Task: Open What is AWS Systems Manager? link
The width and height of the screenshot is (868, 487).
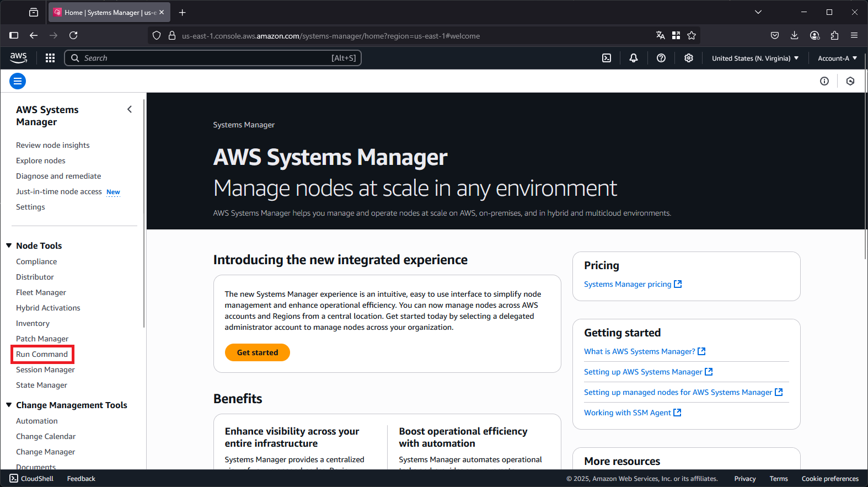Action: [645, 351]
